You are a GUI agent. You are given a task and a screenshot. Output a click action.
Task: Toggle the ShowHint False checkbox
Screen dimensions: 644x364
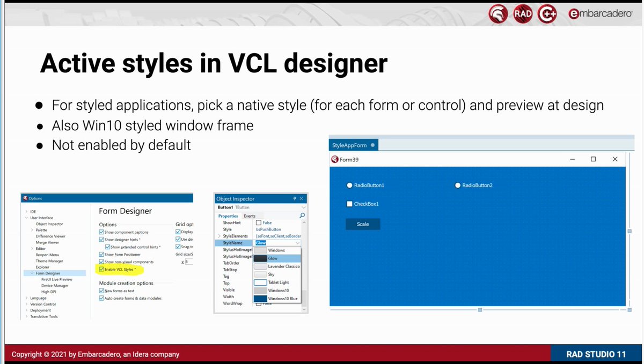(259, 222)
